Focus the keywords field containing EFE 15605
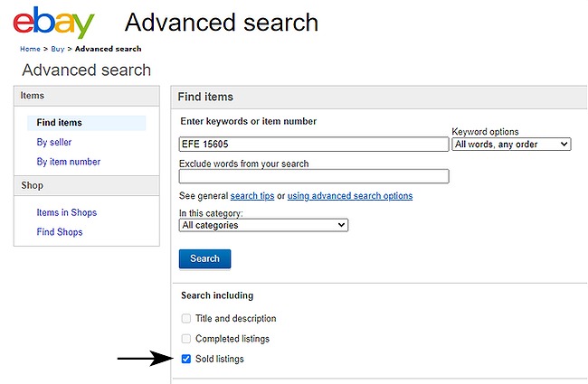588x384 pixels. pyautogui.click(x=314, y=145)
